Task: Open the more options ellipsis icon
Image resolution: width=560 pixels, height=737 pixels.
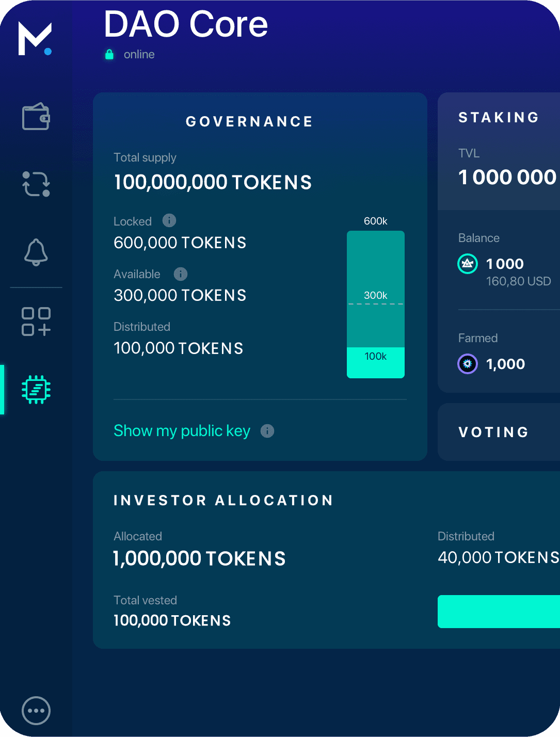Action: click(x=36, y=711)
